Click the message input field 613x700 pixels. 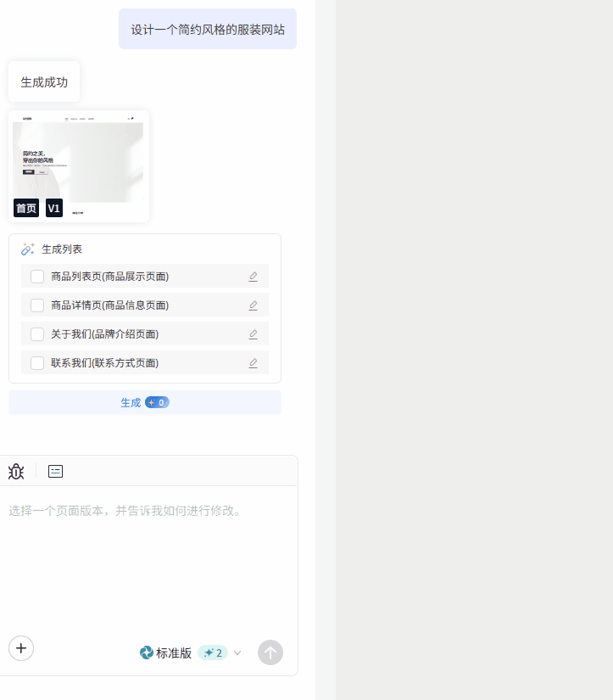click(148, 560)
